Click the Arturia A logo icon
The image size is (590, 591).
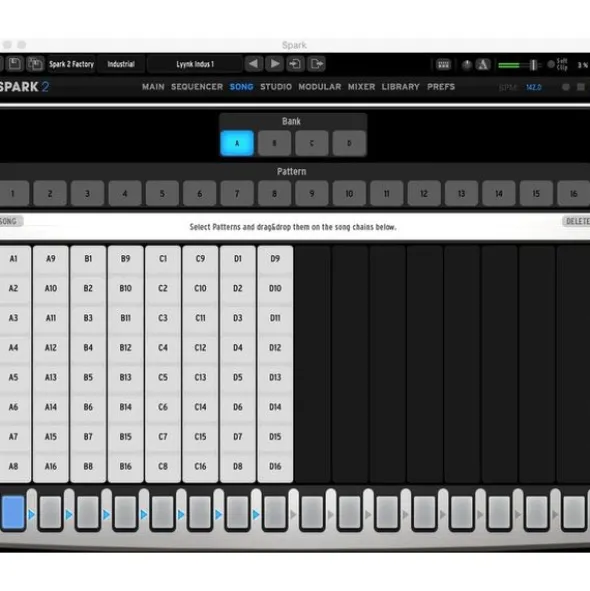(x=483, y=65)
